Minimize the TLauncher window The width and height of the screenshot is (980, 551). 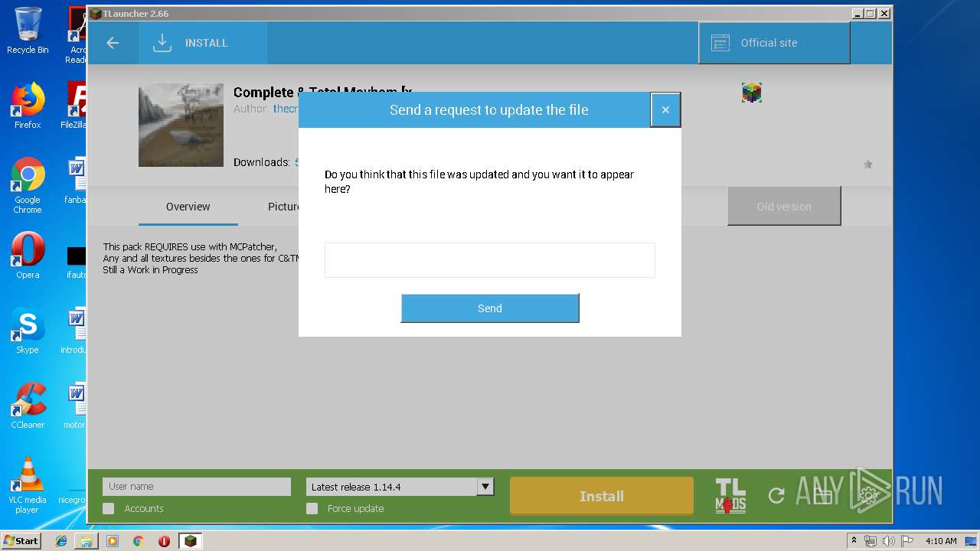857,14
